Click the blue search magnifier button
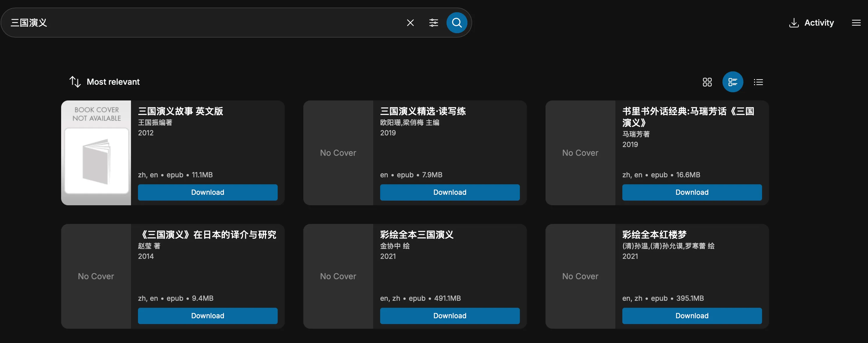The height and width of the screenshot is (343, 868). click(x=457, y=23)
